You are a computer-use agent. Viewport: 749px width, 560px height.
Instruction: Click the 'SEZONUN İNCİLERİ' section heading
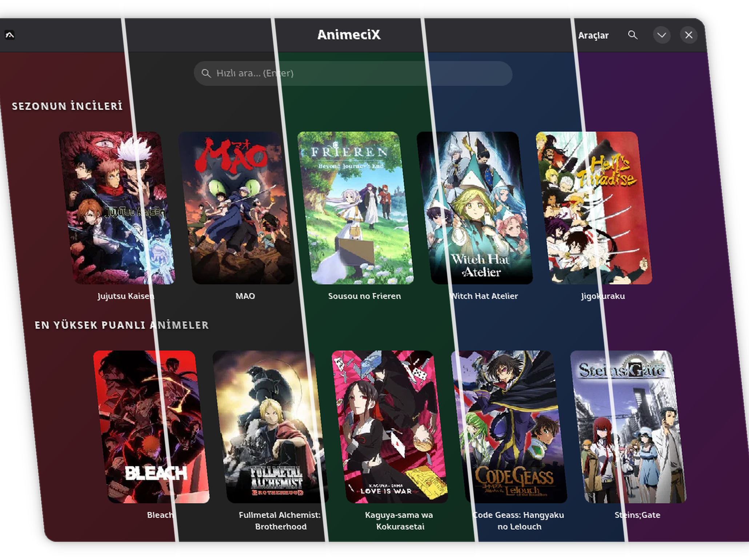pos(67,106)
